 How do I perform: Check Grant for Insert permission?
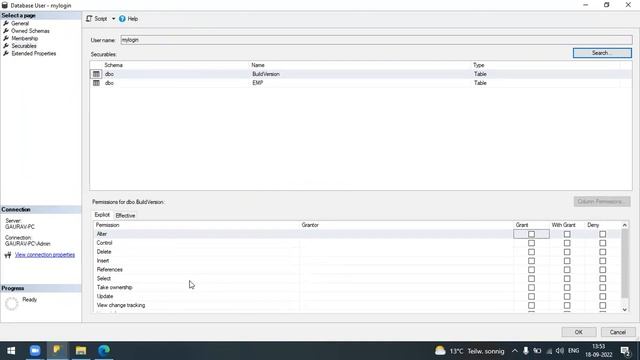[x=531, y=261]
